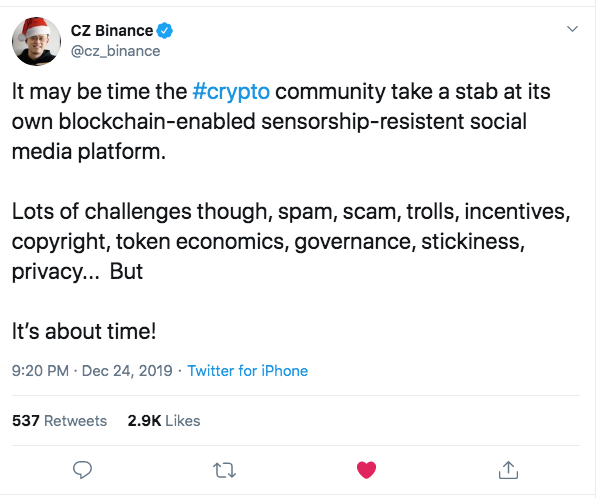Click the 9:20 PM timestamp
The height and width of the screenshot is (498, 605).
point(40,371)
